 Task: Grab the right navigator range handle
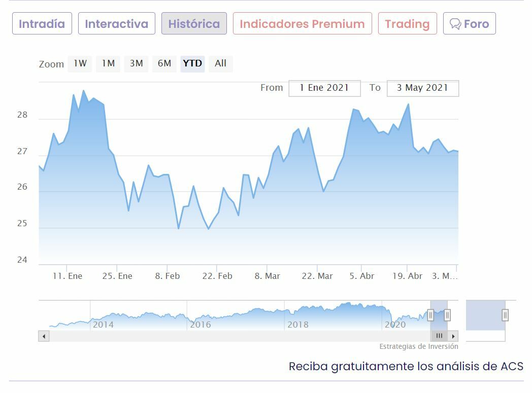coord(447,315)
